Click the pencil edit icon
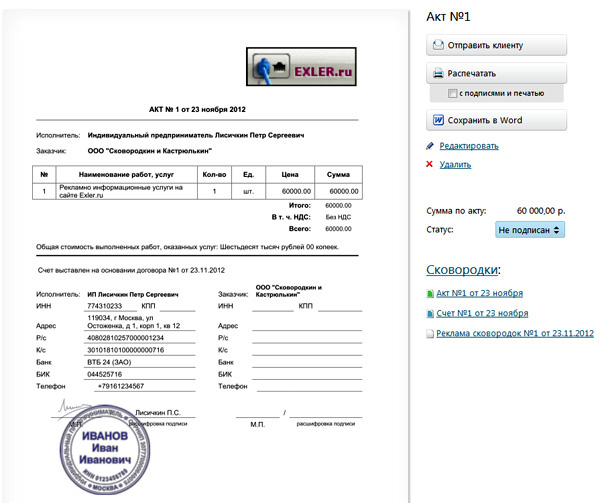600x503 pixels. click(x=430, y=146)
